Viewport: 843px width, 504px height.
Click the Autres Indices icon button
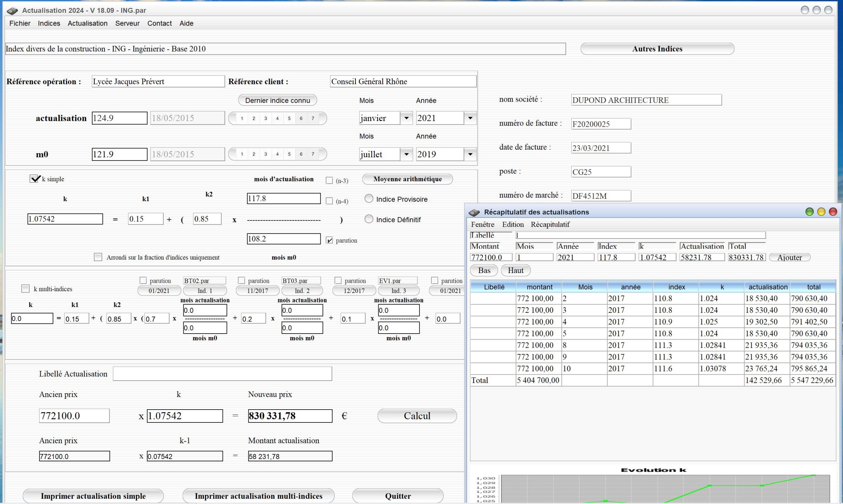pos(658,49)
